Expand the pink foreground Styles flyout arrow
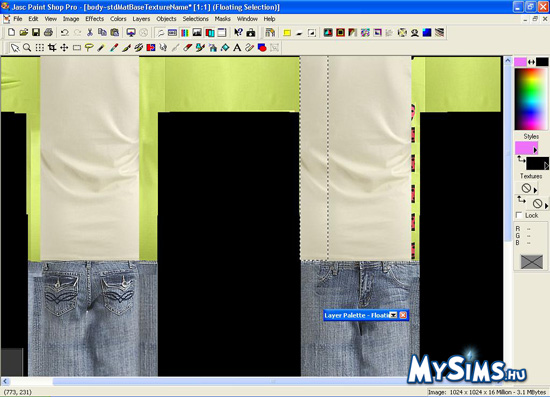This screenshot has height=397, width=550. (535, 150)
